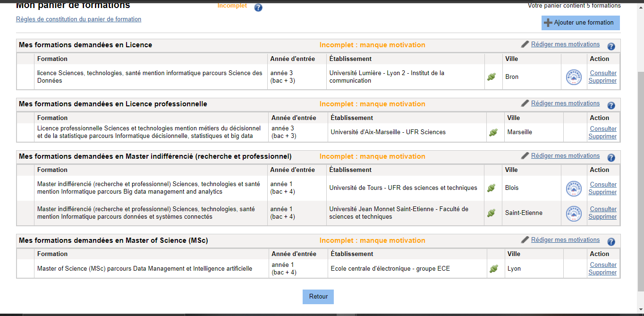Viewport: 644px width, 316px height.
Task: Click the Retour button
Action: pyautogui.click(x=318, y=297)
